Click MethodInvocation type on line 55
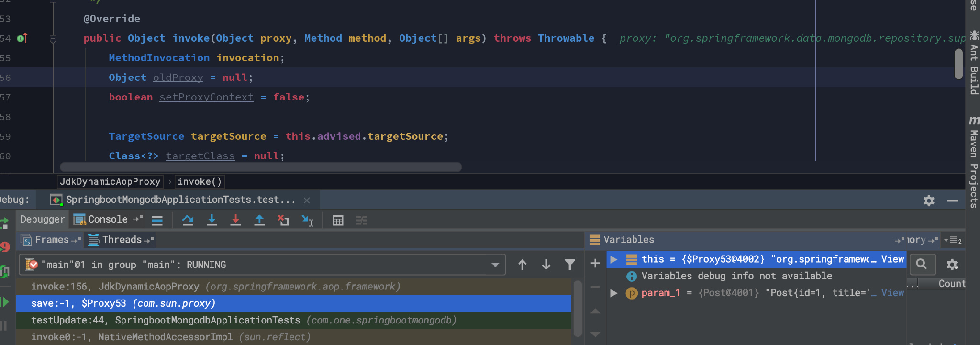Screen dimensions: 980x345 (x=159, y=58)
